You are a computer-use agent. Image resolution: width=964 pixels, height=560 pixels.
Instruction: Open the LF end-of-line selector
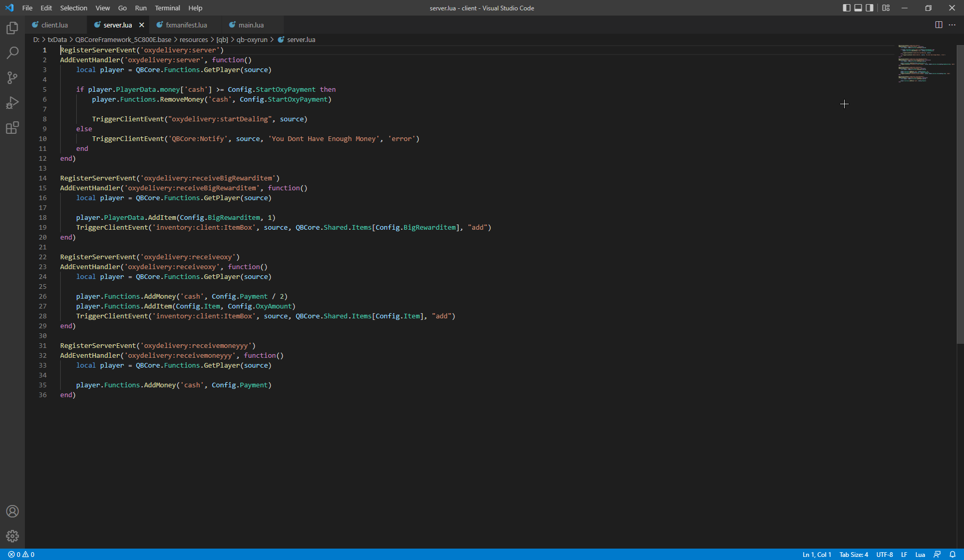904,554
